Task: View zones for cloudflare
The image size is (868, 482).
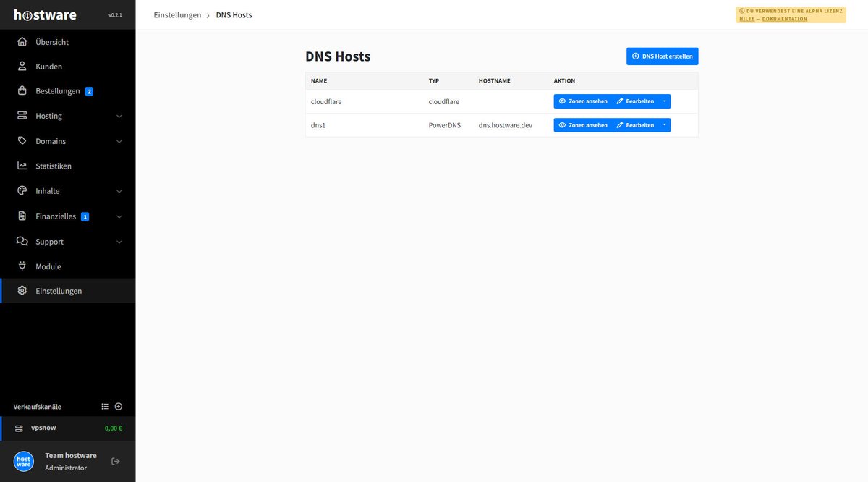Action: tap(583, 101)
